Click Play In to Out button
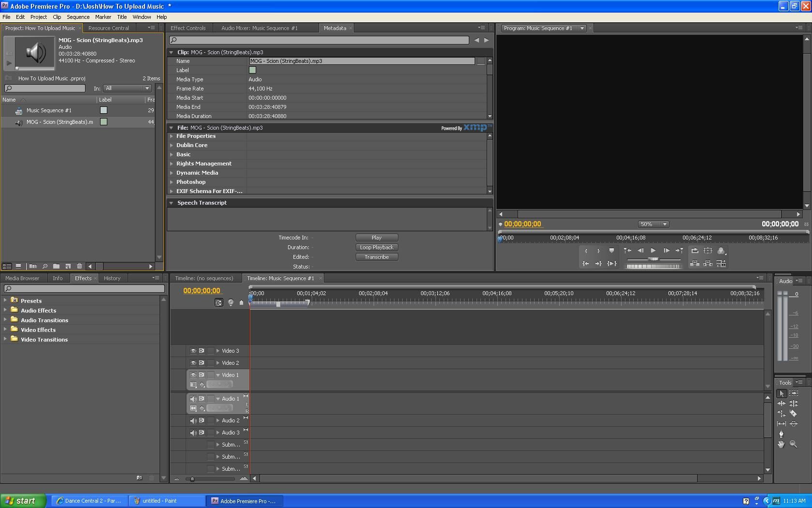Viewport: 812px width, 508px height. [611, 264]
